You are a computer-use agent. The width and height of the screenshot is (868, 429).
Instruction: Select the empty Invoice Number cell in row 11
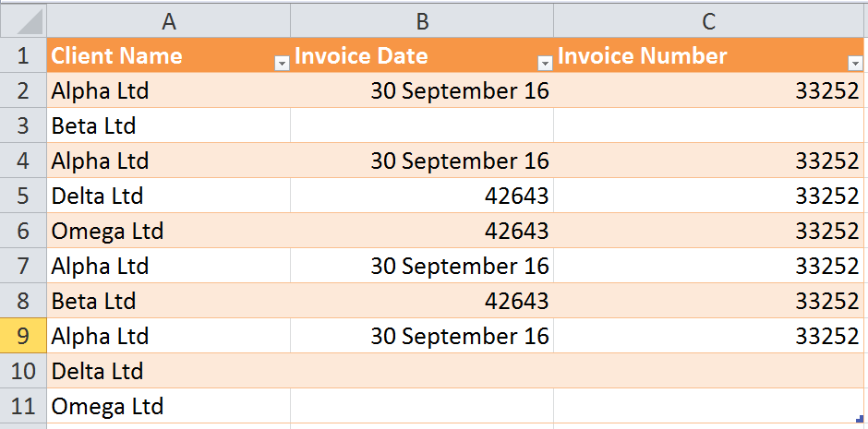[708, 406]
